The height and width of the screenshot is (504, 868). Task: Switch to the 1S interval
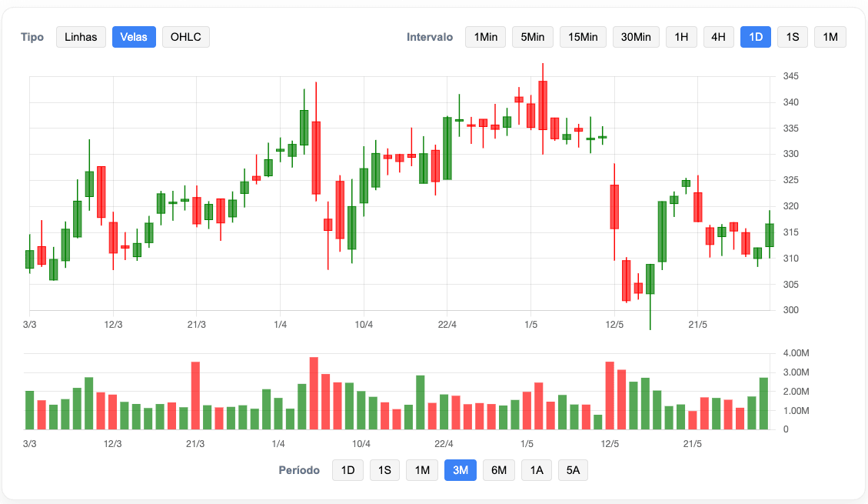pos(793,37)
